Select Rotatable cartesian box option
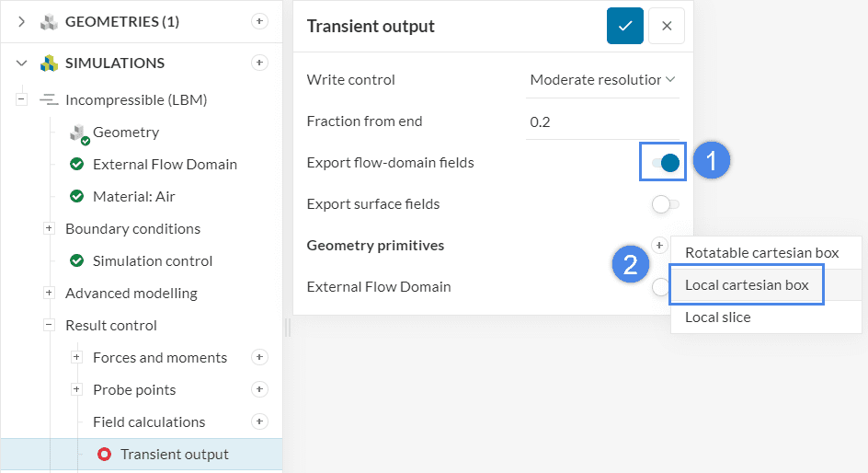 point(761,252)
